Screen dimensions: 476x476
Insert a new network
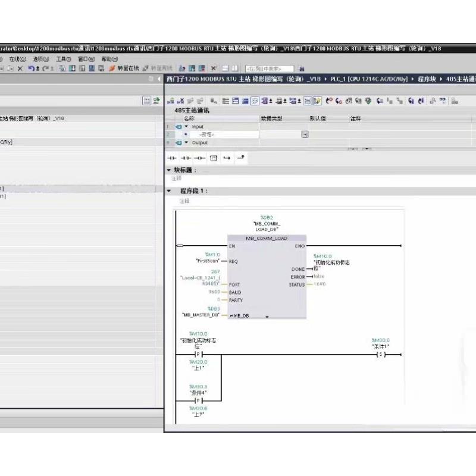171,101
